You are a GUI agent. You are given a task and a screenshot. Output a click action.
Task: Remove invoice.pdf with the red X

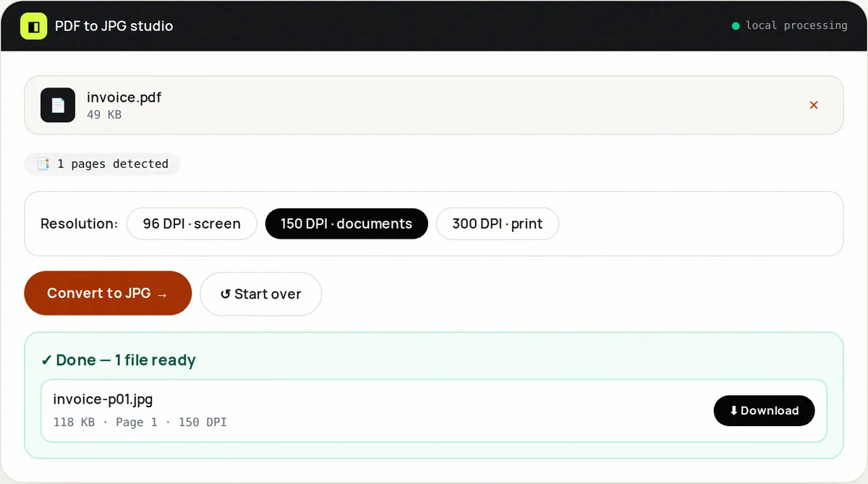click(x=814, y=105)
